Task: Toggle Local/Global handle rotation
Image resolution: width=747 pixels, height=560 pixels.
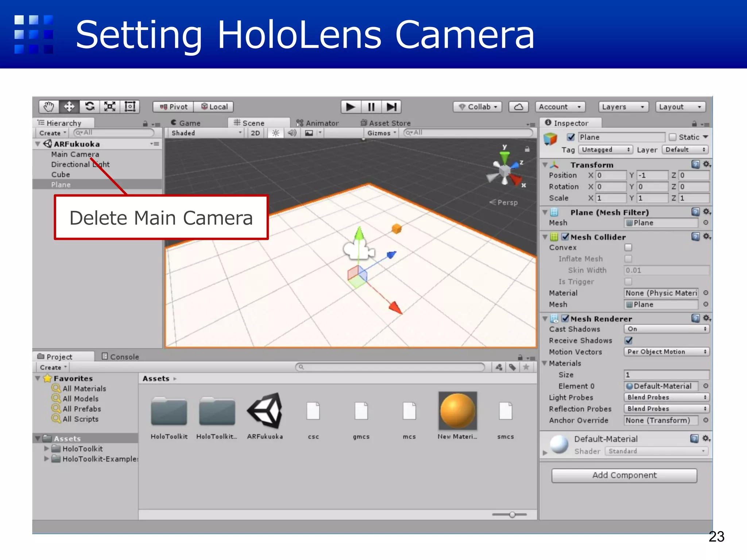Action: pos(214,107)
